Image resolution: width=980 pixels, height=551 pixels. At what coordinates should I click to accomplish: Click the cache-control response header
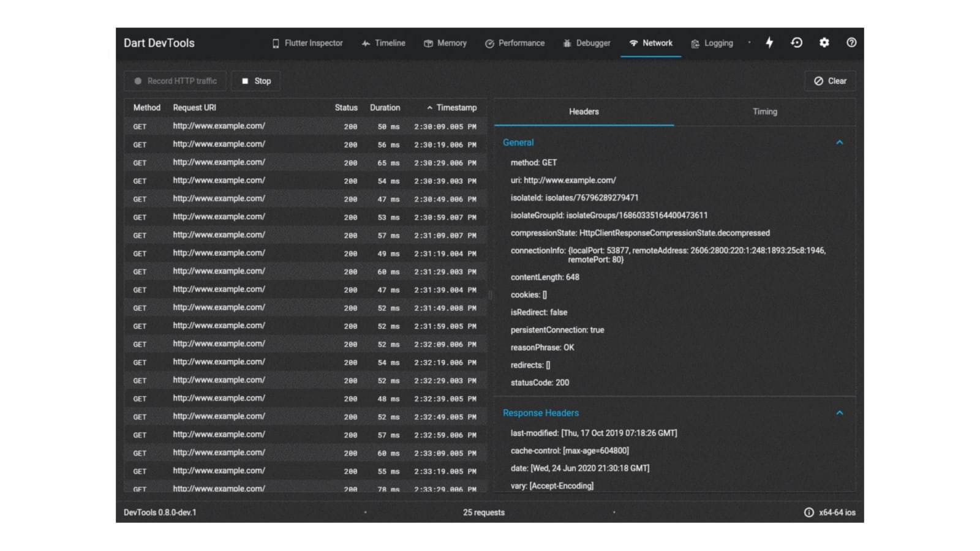click(570, 451)
